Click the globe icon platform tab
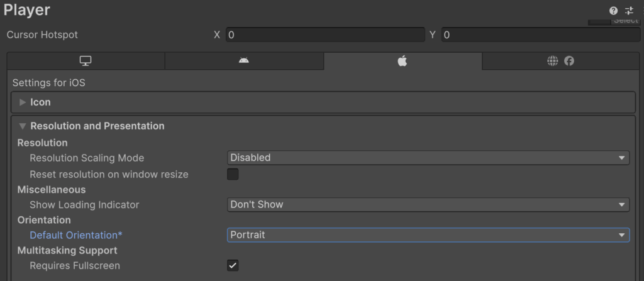Image resolution: width=644 pixels, height=281 pixels. (x=560, y=61)
